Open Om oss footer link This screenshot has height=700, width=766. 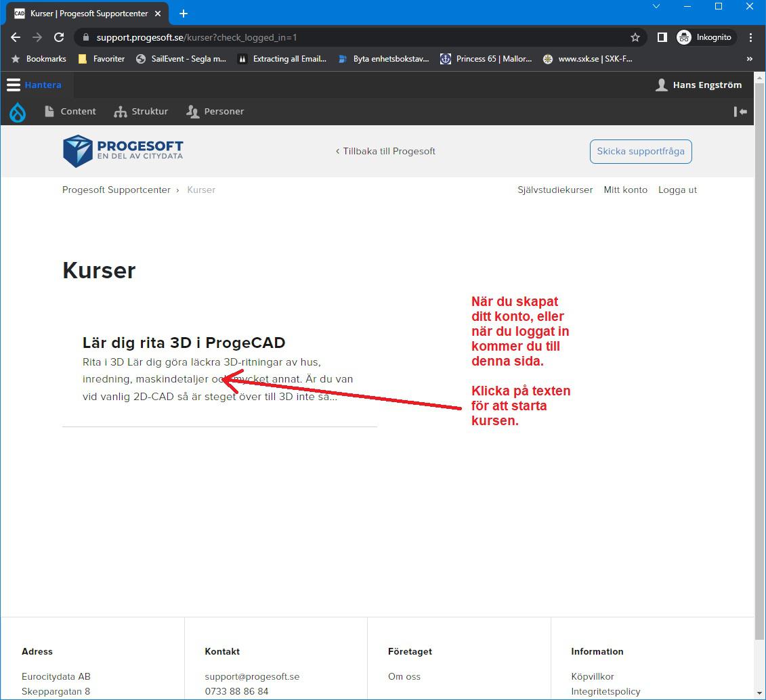[404, 676]
